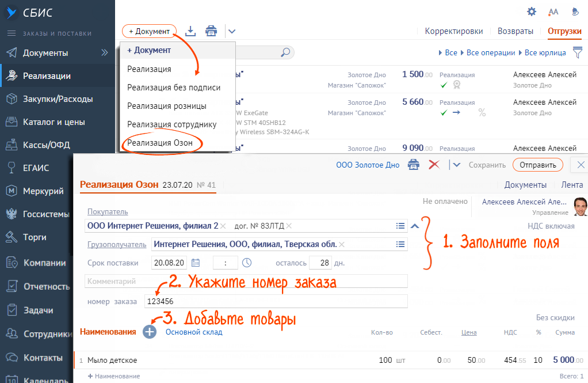The width and height of the screenshot is (588, 383).
Task: Open the dropdown arrow before Сохранить
Action: pyautogui.click(x=457, y=165)
